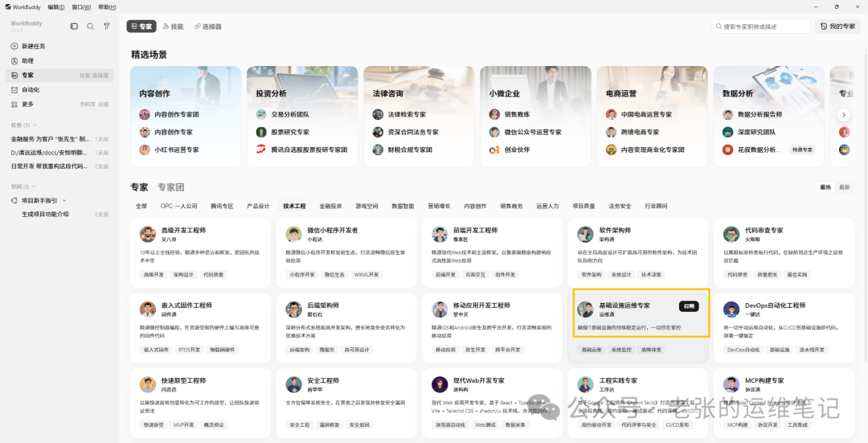Screen dimensions: 868x443
Task: Open the 投资分析 scene card header
Action: tap(272, 93)
